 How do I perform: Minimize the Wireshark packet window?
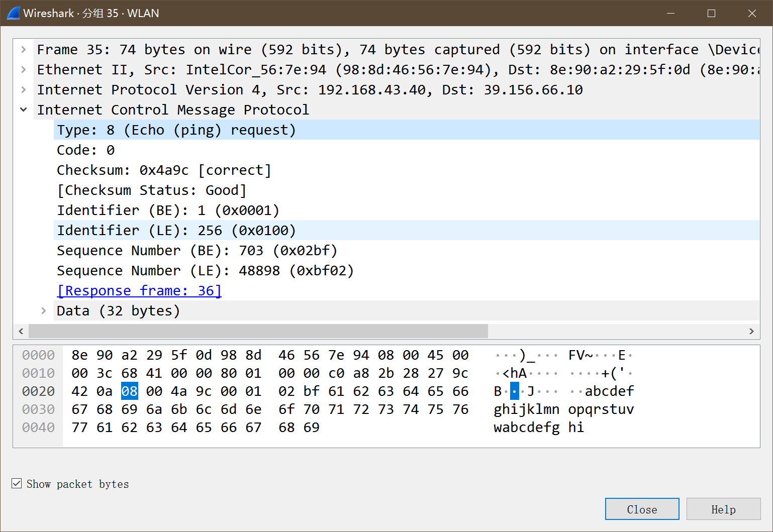point(670,13)
